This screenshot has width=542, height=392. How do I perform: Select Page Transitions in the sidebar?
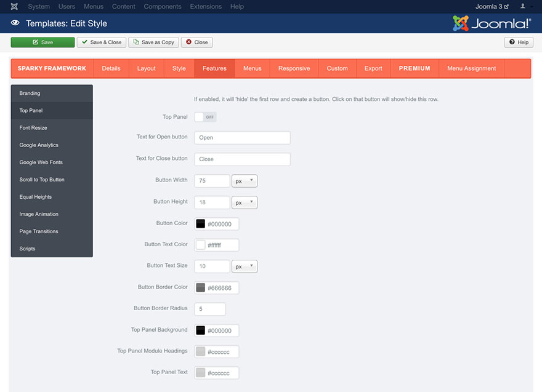click(x=52, y=231)
